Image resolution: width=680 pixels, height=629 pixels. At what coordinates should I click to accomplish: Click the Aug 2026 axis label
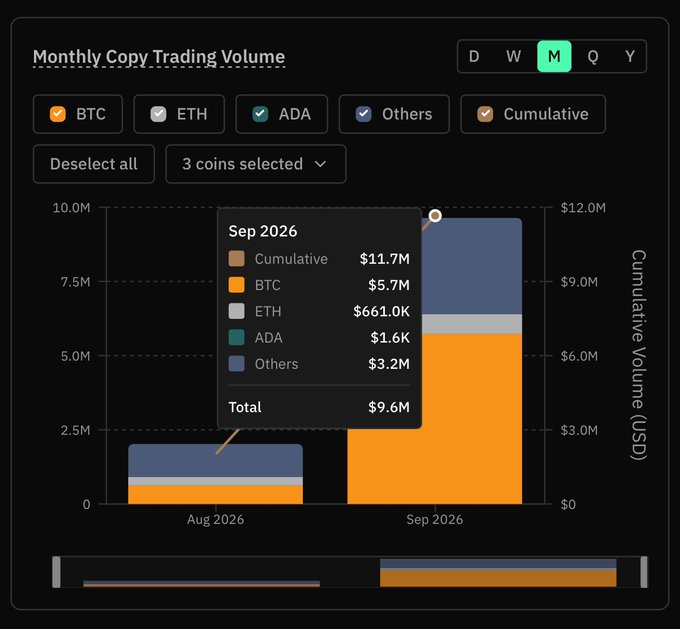[x=216, y=520]
